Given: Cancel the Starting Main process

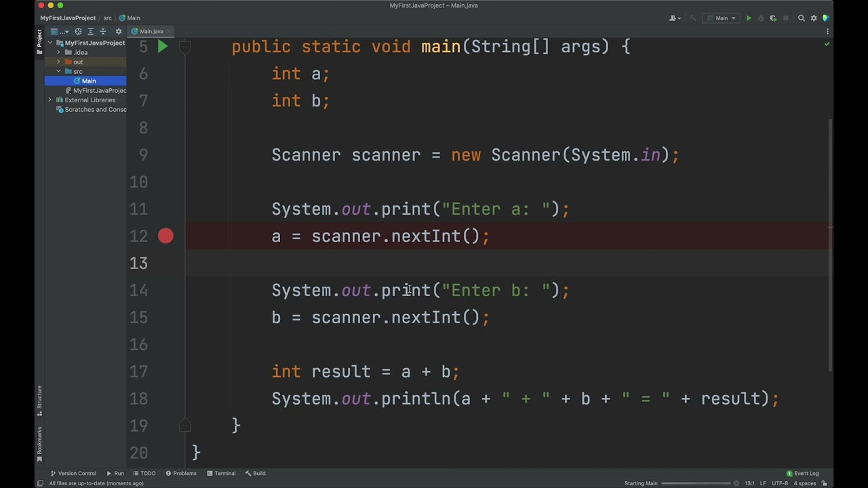Looking at the screenshot, I should pyautogui.click(x=736, y=483).
